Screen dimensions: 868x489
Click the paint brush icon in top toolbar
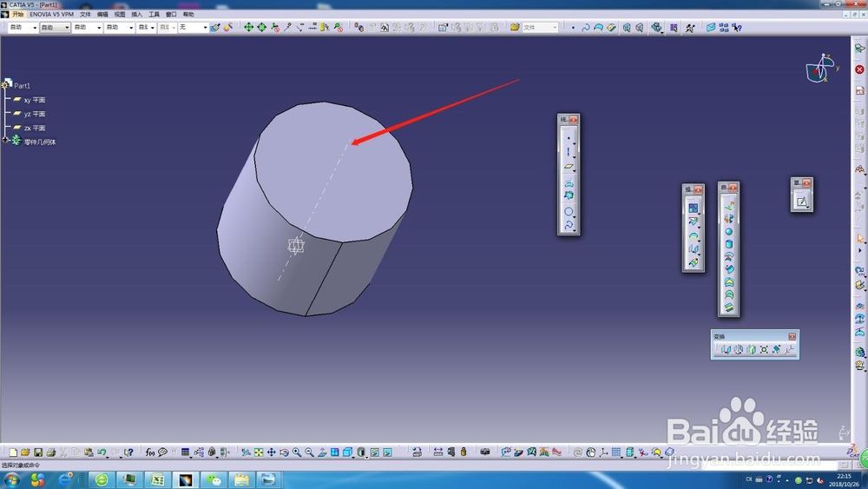[x=214, y=27]
